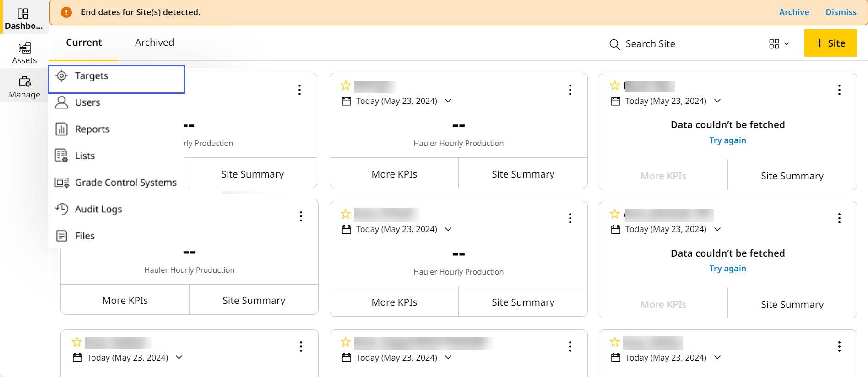Screen dimensions: 868x377
Task: Expand the grid view layout dropdown
Action: click(779, 44)
